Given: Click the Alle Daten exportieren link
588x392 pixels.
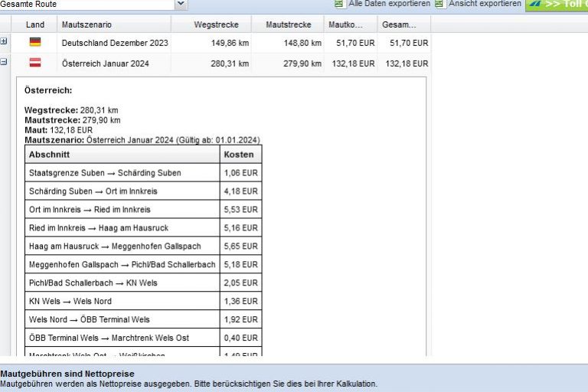Looking at the screenshot, I should (x=388, y=4).
